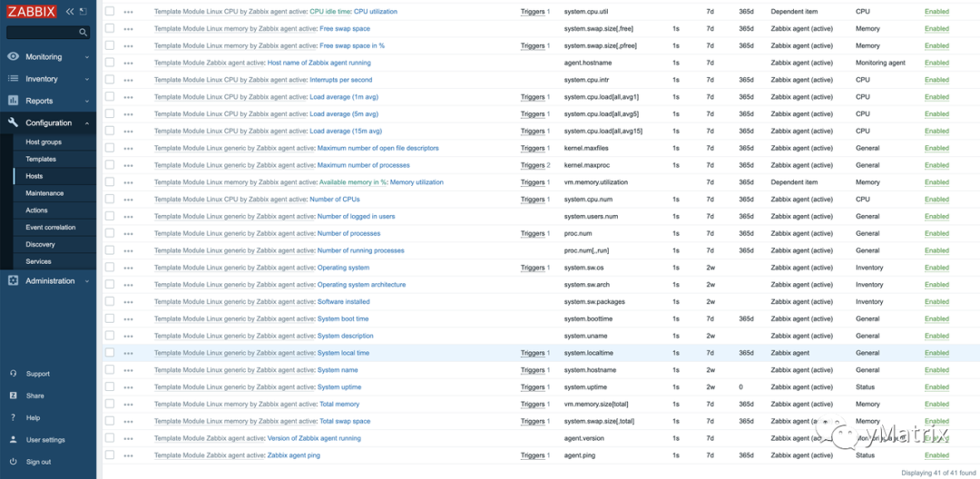
Task: Click the Reports chart icon
Action: tap(13, 101)
